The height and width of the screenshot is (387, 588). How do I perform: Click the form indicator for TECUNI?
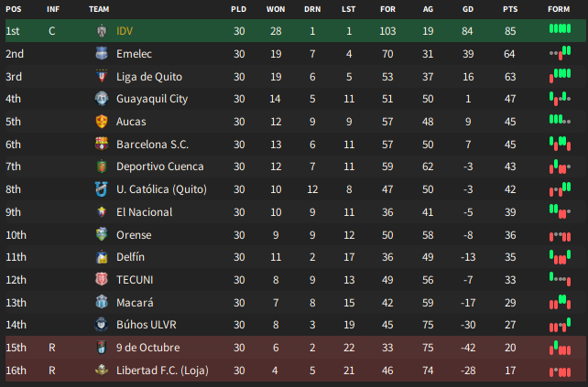(x=560, y=279)
